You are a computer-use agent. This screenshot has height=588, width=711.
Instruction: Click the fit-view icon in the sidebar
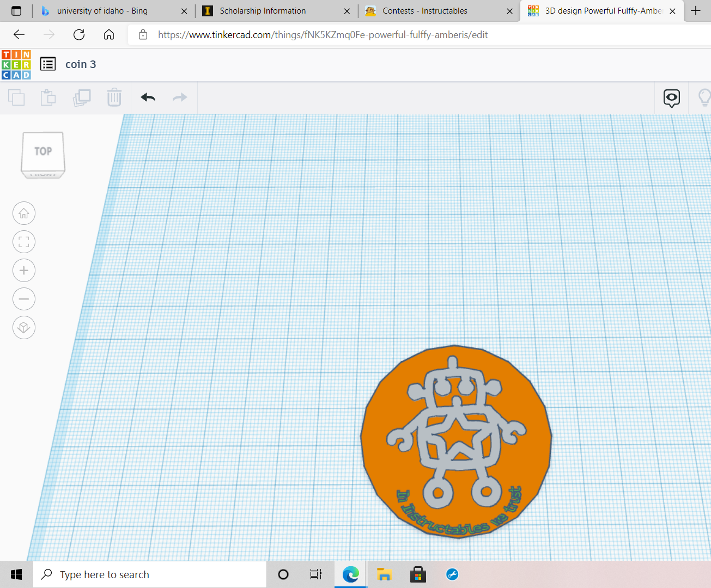(23, 242)
